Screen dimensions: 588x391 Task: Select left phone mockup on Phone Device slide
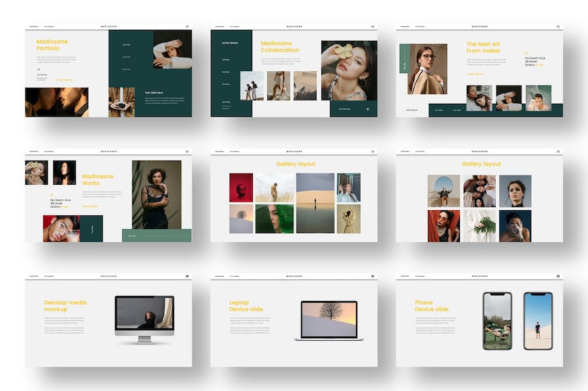point(497,321)
